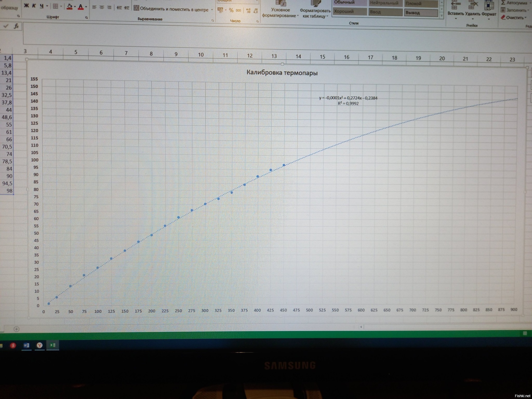Open Форматировать как таблицу menu

[315, 13]
